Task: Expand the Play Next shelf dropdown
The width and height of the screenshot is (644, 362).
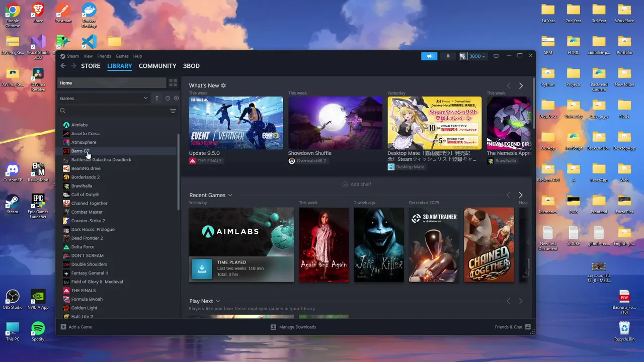Action: pyautogui.click(x=217, y=301)
